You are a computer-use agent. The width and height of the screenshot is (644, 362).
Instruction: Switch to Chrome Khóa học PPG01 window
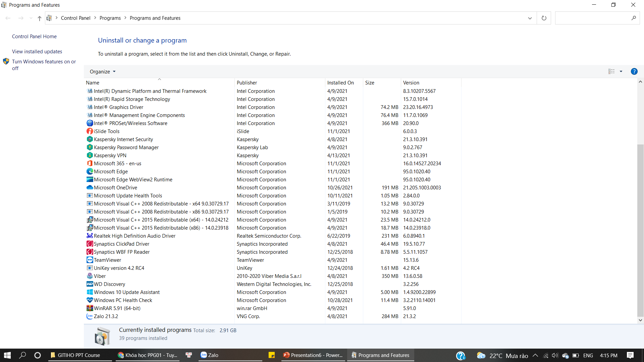(x=148, y=355)
